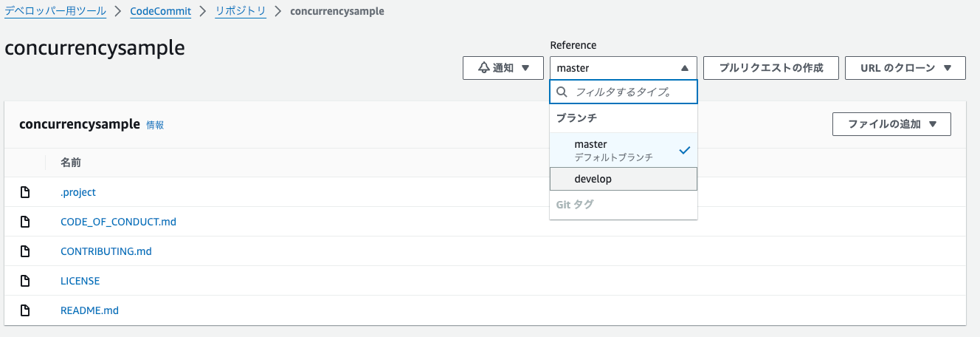The height and width of the screenshot is (337, 980).
Task: Open the CODE_OF_CONDUCT.md file link
Action: pos(118,222)
